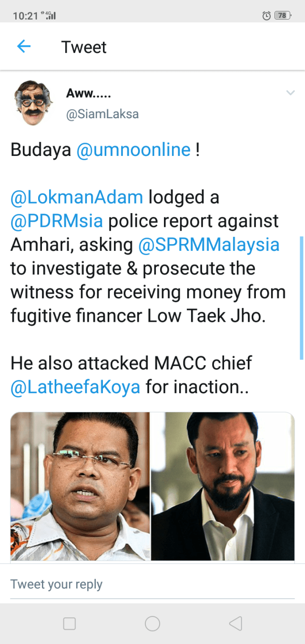Click the blue scrollbar on the right
The width and height of the screenshot is (305, 644).
pos(301,297)
